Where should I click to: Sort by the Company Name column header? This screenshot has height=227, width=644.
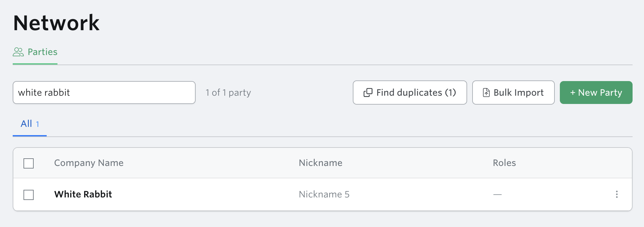[x=89, y=163]
